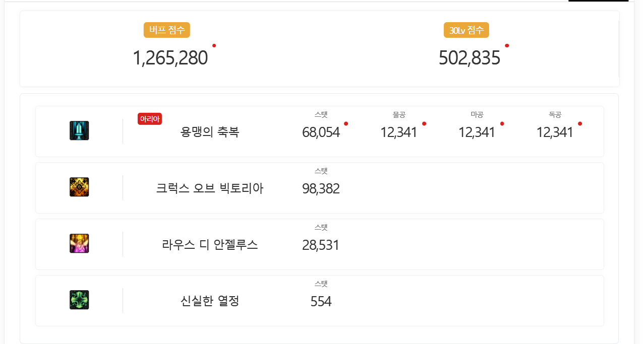
Task: Select the 신실한 열정 skill name
Action: (x=210, y=301)
